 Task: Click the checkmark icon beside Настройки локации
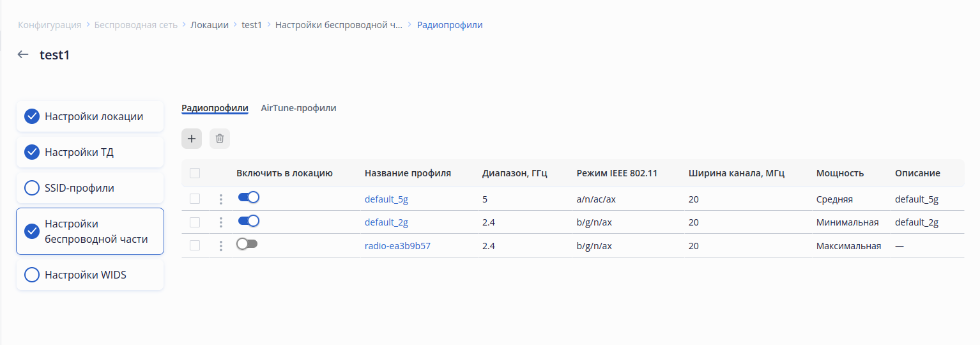32,116
